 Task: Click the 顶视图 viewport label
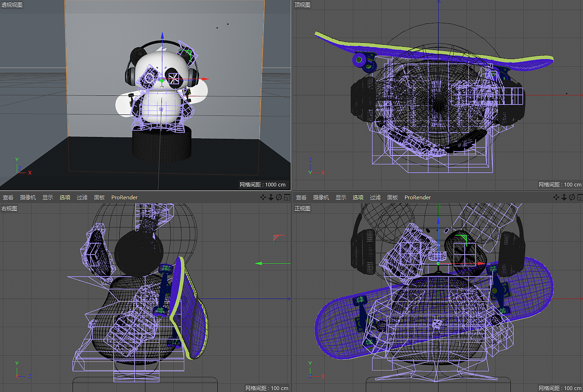(302, 5)
